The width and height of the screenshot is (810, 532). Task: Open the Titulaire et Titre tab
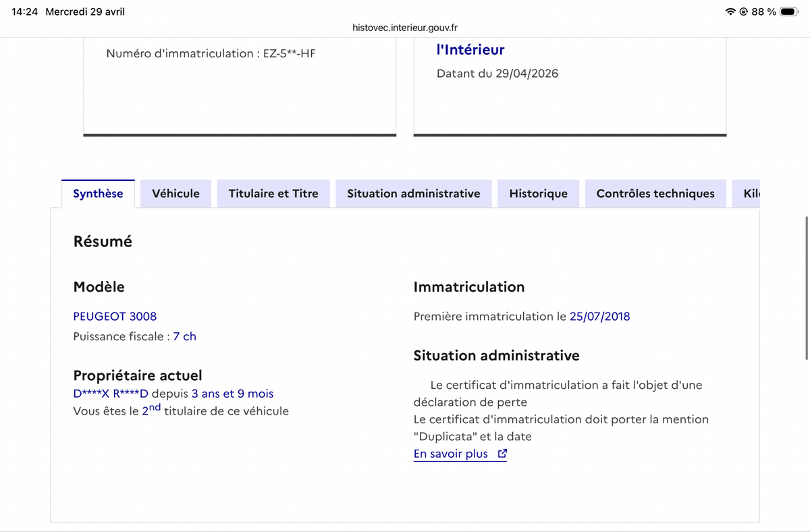[x=273, y=194]
